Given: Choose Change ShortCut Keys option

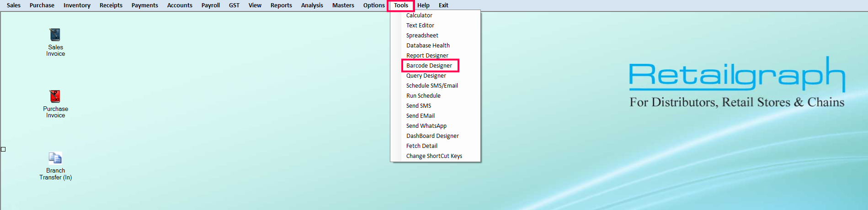Looking at the screenshot, I should pyautogui.click(x=434, y=156).
